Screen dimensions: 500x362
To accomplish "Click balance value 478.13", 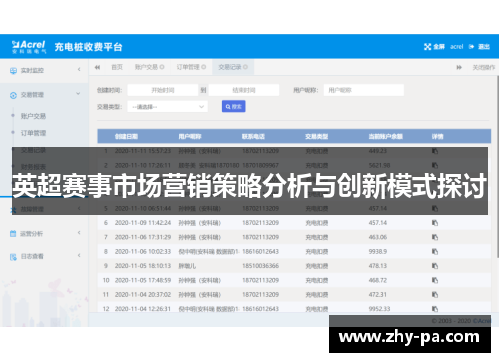I will pyautogui.click(x=378, y=266).
